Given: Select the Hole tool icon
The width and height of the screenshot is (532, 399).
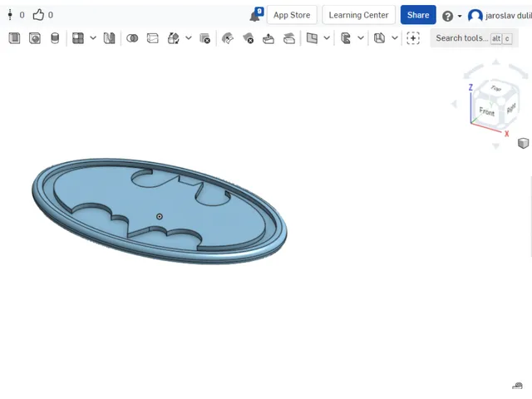Looking at the screenshot, I should (35, 38).
